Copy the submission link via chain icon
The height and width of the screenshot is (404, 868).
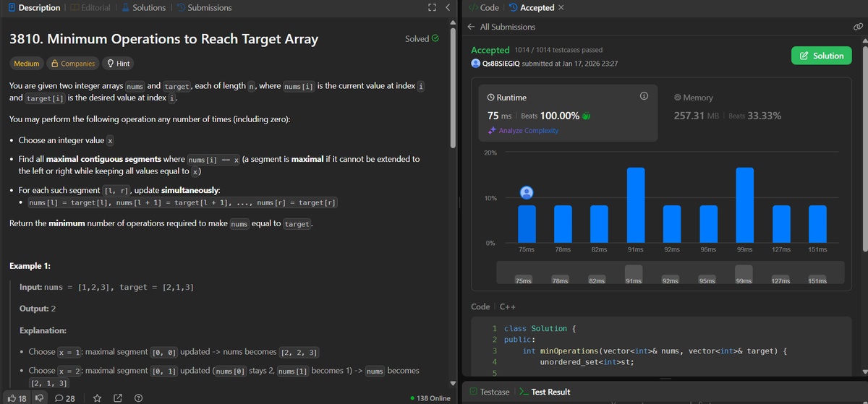click(x=858, y=27)
